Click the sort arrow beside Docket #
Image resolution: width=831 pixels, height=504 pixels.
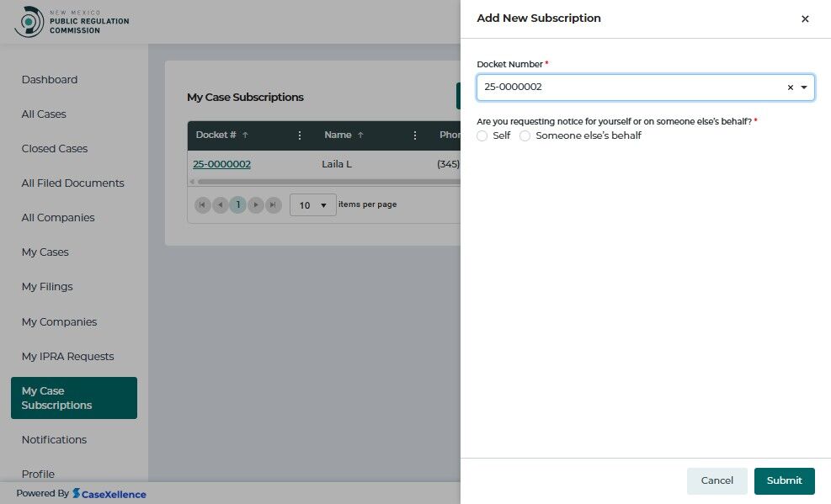(x=245, y=135)
